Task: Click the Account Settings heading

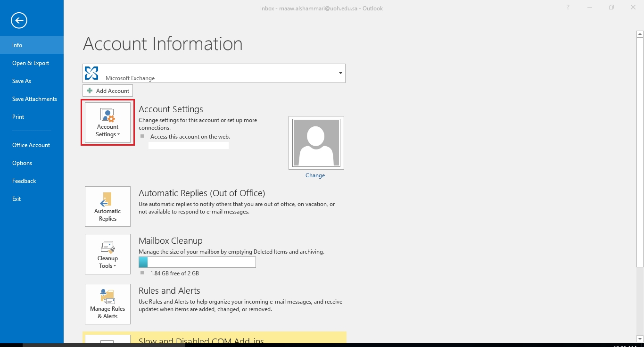Action: point(171,109)
